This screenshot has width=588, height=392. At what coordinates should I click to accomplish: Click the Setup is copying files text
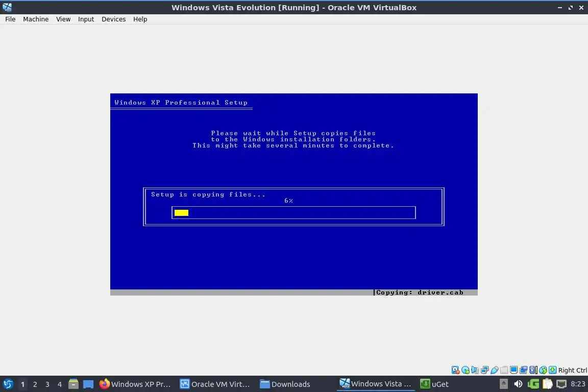click(x=208, y=194)
